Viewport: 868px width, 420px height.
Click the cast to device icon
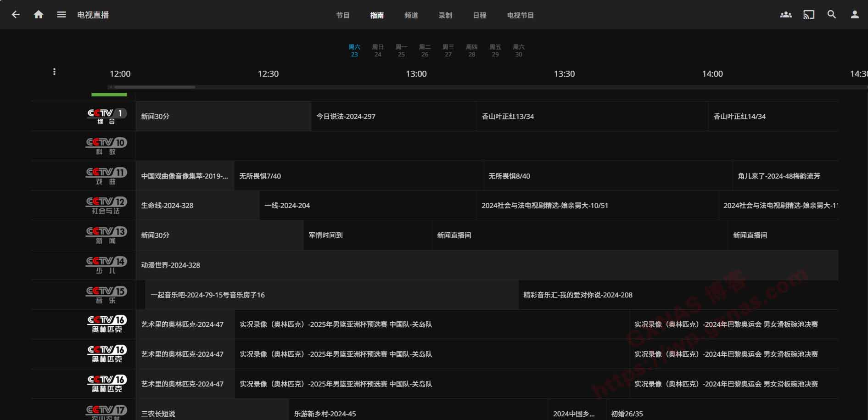tap(809, 15)
